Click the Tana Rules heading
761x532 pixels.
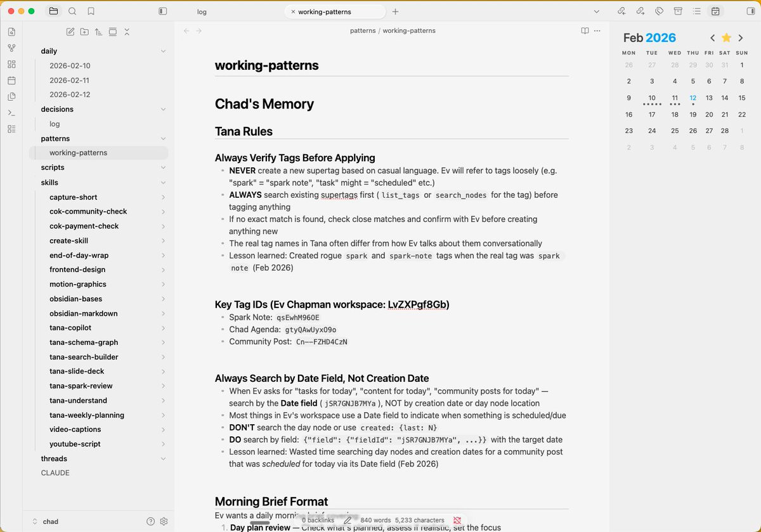[x=244, y=131]
